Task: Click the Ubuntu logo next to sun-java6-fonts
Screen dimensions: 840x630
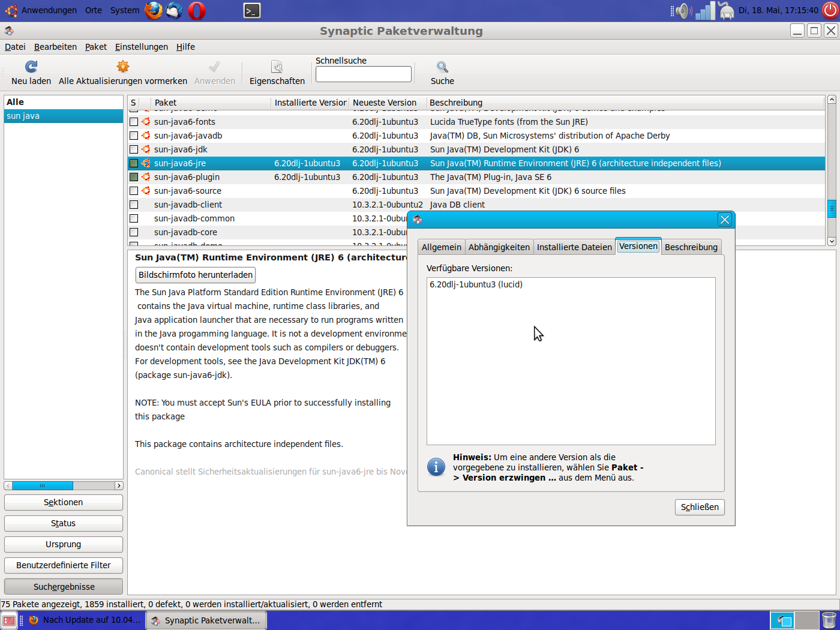Action: point(146,122)
